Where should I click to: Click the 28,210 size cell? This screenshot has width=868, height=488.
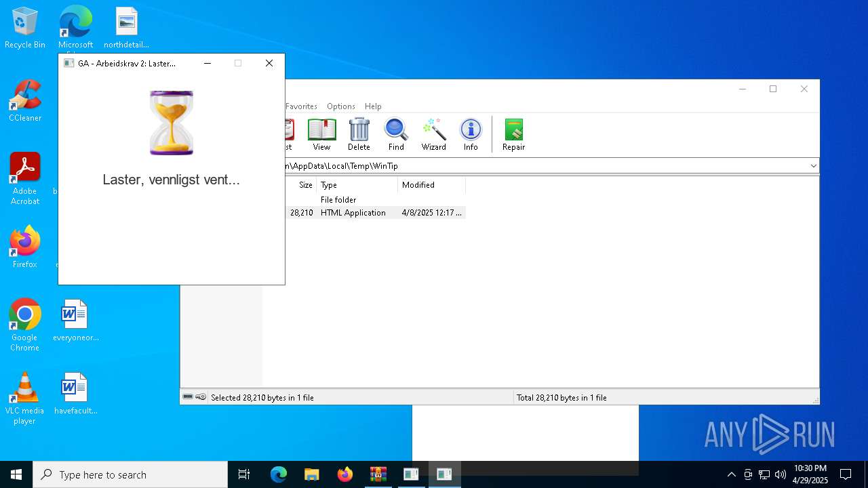pos(302,213)
